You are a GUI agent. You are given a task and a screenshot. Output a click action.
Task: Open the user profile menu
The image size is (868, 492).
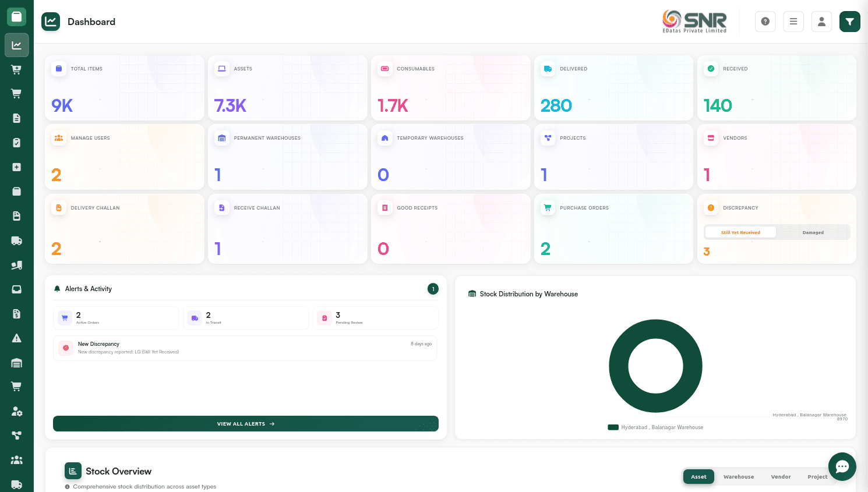click(x=821, y=22)
